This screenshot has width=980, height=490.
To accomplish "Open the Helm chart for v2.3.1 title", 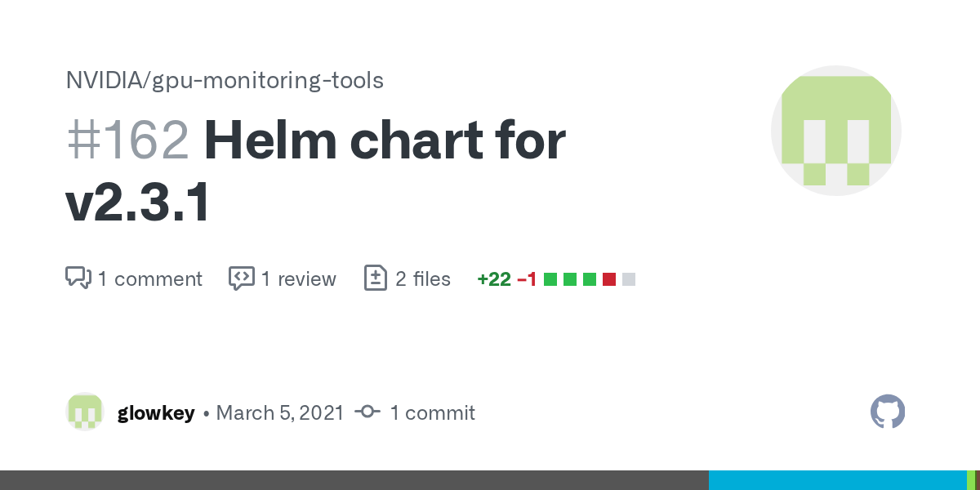I will (x=315, y=171).
